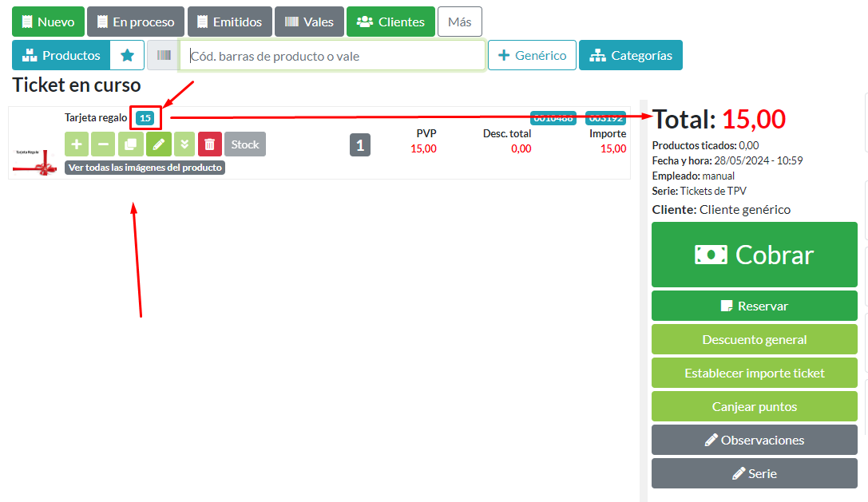Expand line details with double chevron
868x502 pixels.
pyautogui.click(x=184, y=144)
